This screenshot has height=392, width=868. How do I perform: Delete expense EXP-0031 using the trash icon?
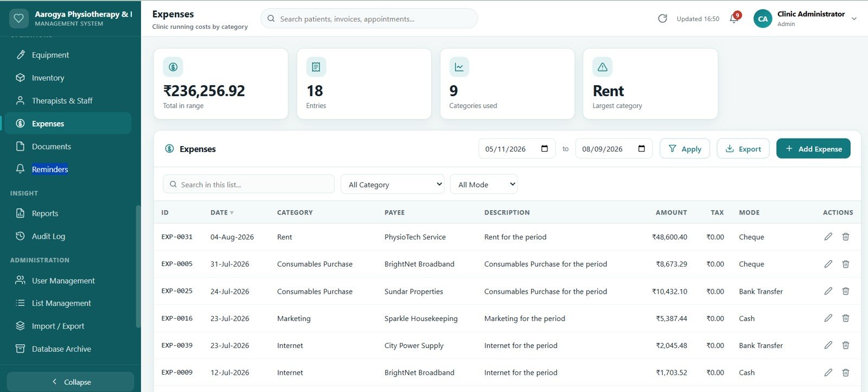846,237
